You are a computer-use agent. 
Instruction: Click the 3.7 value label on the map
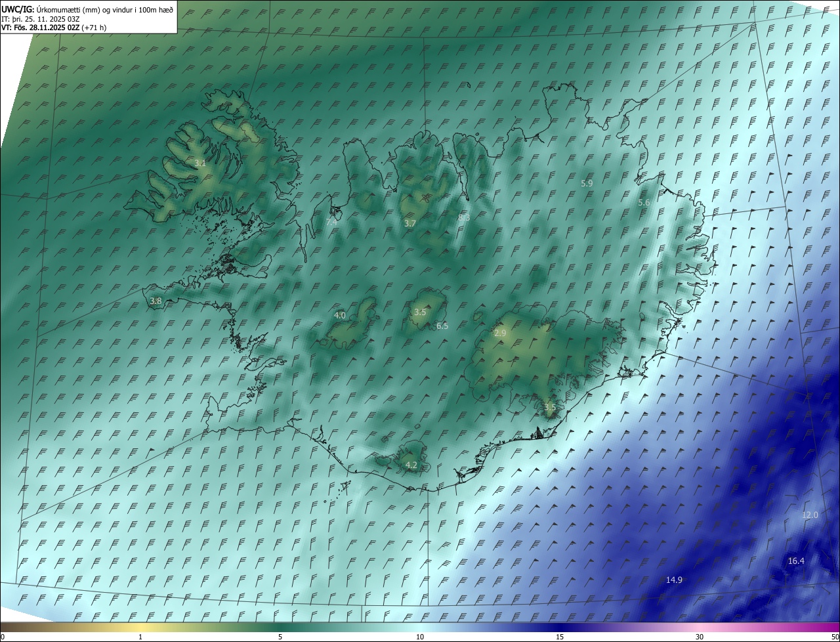[410, 224]
